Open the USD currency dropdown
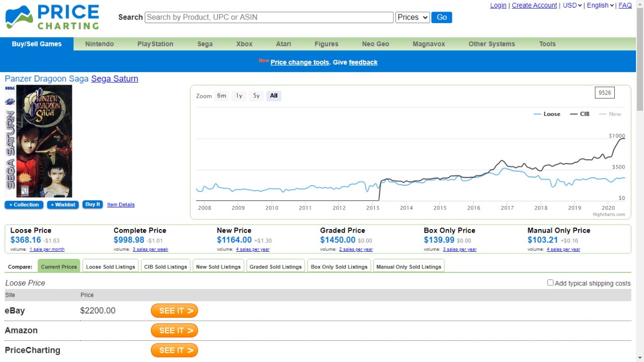 [x=573, y=6]
